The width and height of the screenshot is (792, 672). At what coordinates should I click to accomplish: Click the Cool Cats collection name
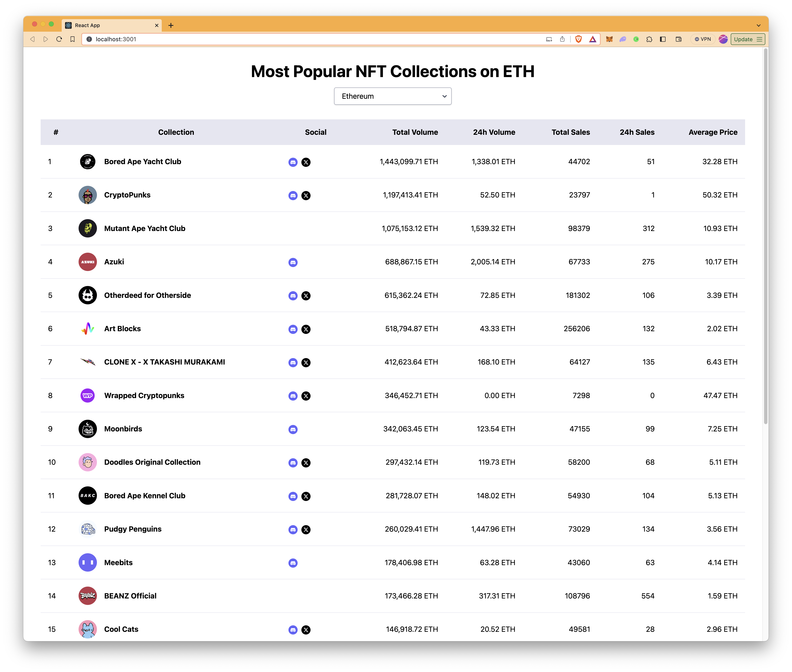point(121,629)
